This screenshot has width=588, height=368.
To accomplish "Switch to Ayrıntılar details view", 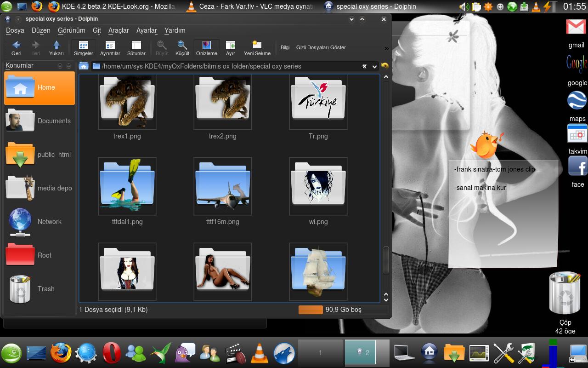I will (110, 48).
